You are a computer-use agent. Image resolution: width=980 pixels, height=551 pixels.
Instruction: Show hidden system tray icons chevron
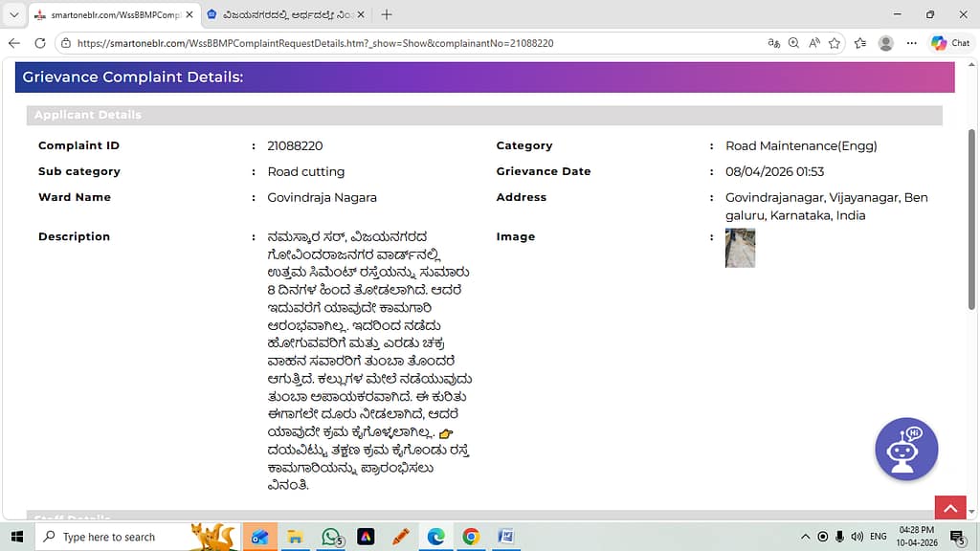pyautogui.click(x=804, y=537)
